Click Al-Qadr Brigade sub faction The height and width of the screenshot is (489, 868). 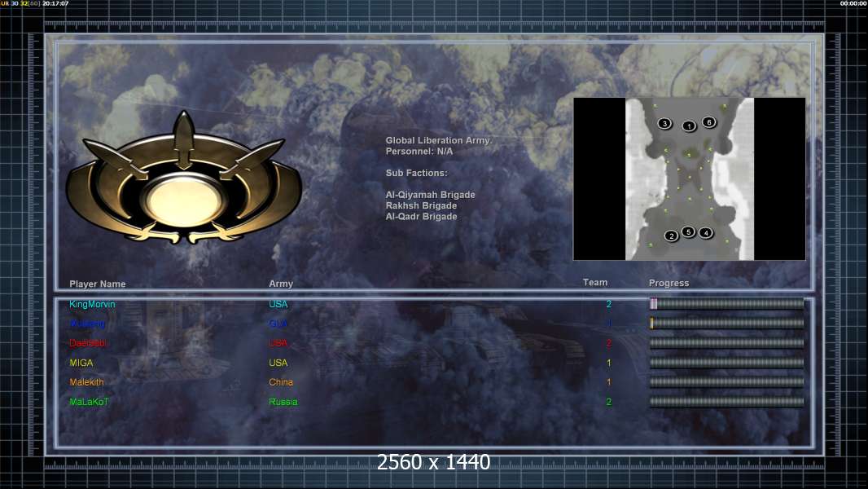421,217
